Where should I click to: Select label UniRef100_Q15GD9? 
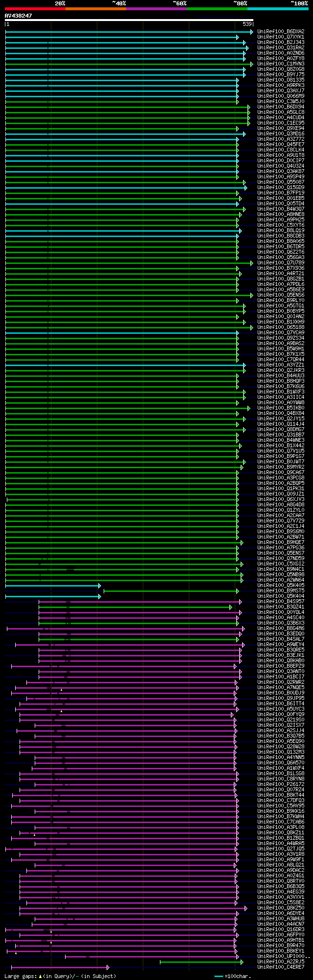281,188
